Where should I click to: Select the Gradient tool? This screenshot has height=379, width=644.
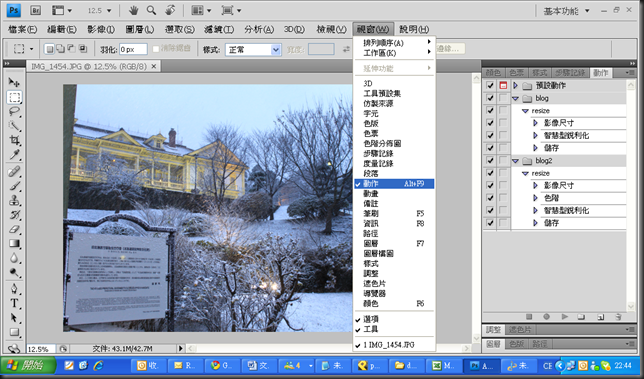click(x=14, y=243)
